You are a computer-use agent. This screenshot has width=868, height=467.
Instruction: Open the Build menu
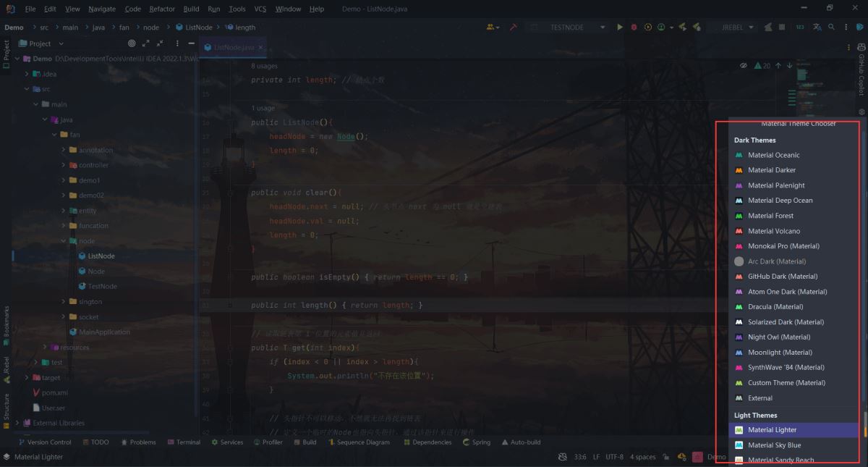[191, 9]
